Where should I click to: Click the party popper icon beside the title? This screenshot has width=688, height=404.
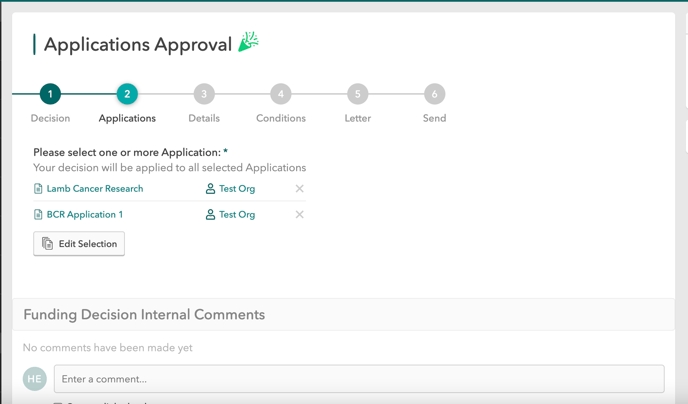pyautogui.click(x=248, y=43)
